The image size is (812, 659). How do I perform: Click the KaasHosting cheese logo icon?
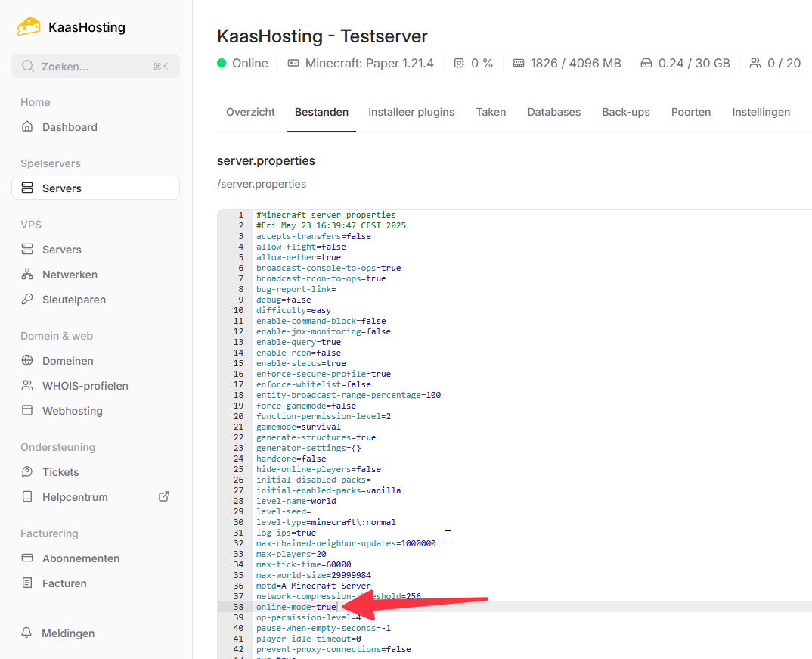point(29,27)
